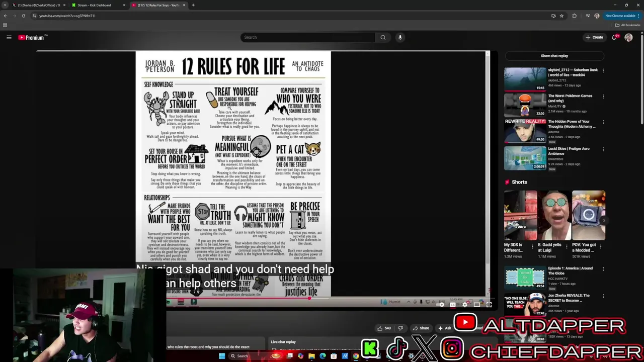The width and height of the screenshot is (644, 362).
Task: Click the YouTube search magnifier button
Action: click(x=383, y=37)
